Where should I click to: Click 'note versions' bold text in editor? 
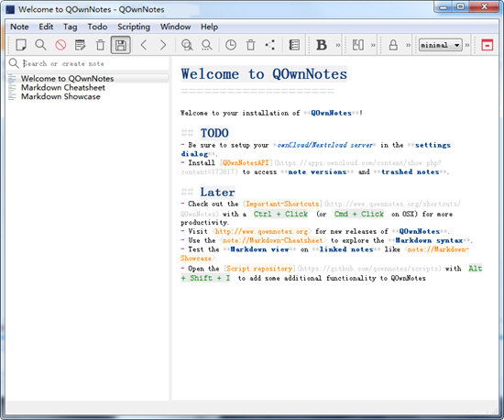click(317, 171)
